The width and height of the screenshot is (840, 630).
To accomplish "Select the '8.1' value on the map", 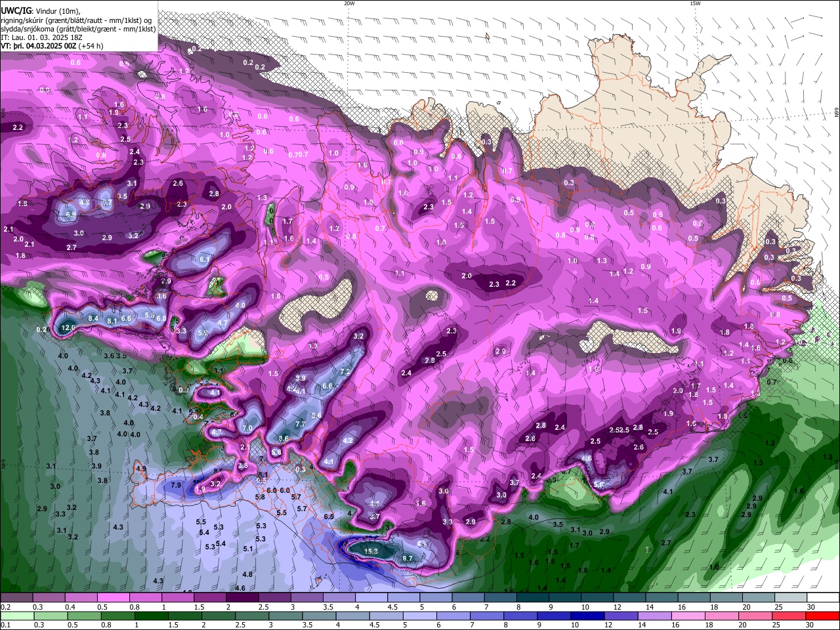I will pos(112,321).
